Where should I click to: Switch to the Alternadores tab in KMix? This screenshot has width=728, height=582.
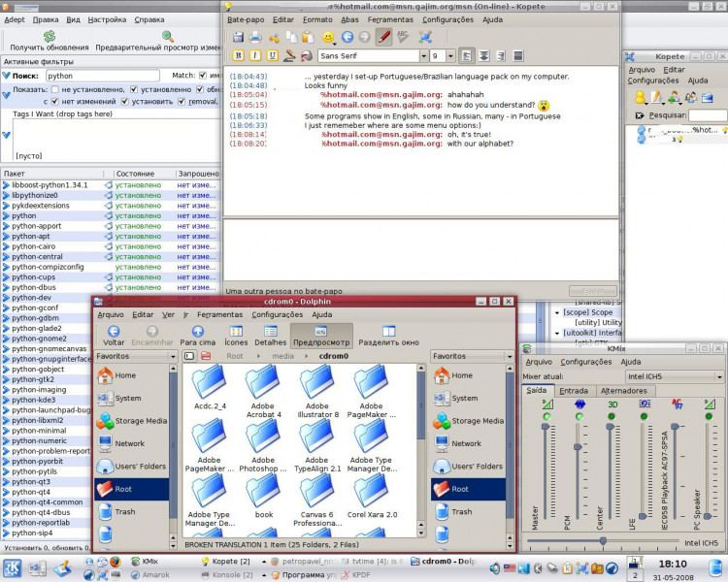click(x=623, y=391)
